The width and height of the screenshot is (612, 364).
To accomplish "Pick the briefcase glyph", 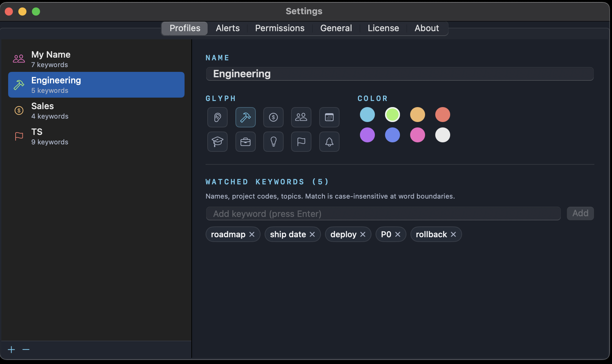I will (x=246, y=142).
